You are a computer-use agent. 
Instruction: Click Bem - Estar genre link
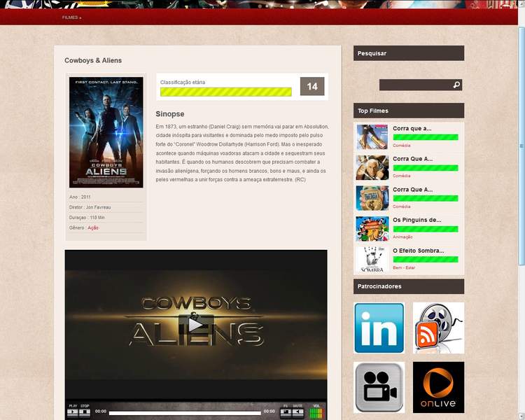click(404, 267)
